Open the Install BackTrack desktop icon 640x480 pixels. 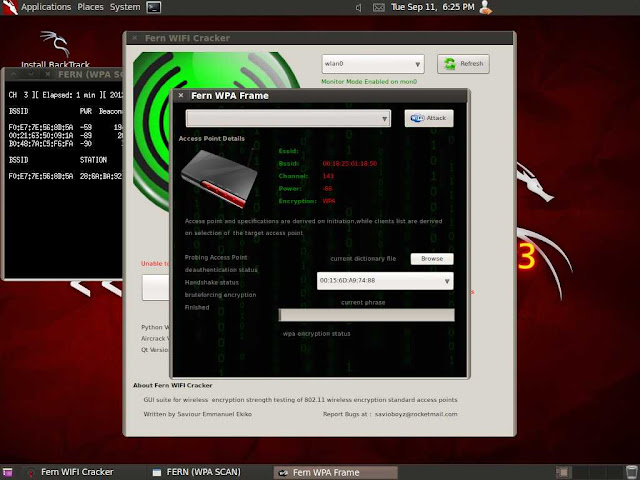coord(55,49)
